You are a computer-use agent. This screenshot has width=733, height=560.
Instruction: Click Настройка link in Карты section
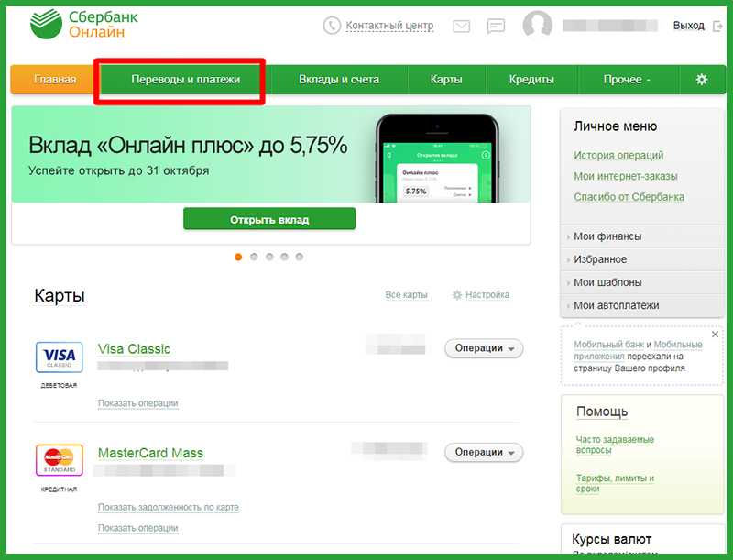coord(487,295)
